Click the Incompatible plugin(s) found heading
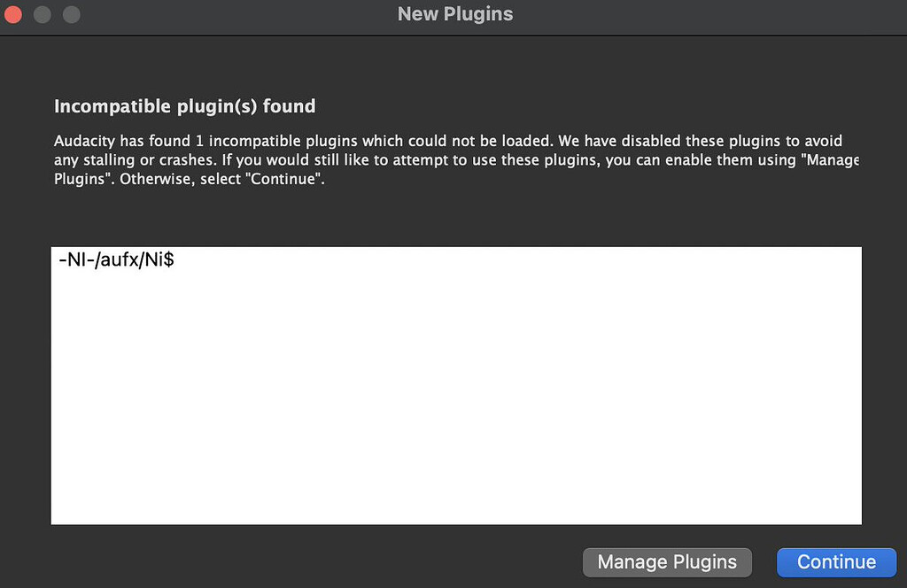Viewport: 907px width, 588px height. (x=184, y=106)
